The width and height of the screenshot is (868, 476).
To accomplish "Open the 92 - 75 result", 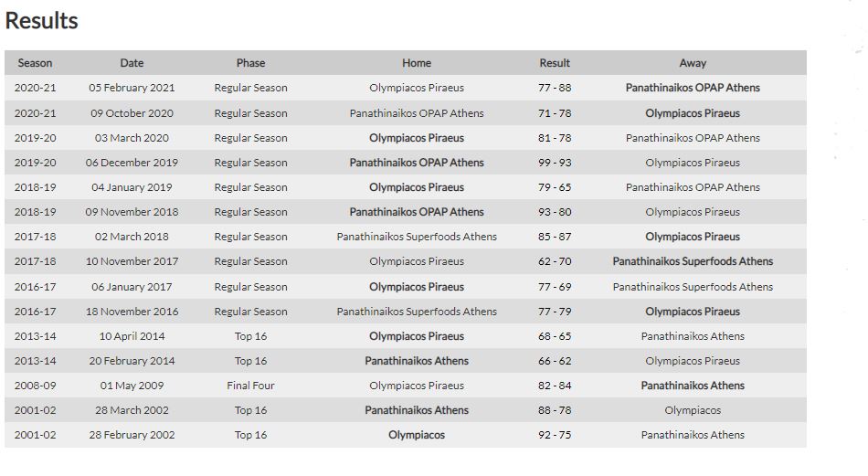I will 555,435.
